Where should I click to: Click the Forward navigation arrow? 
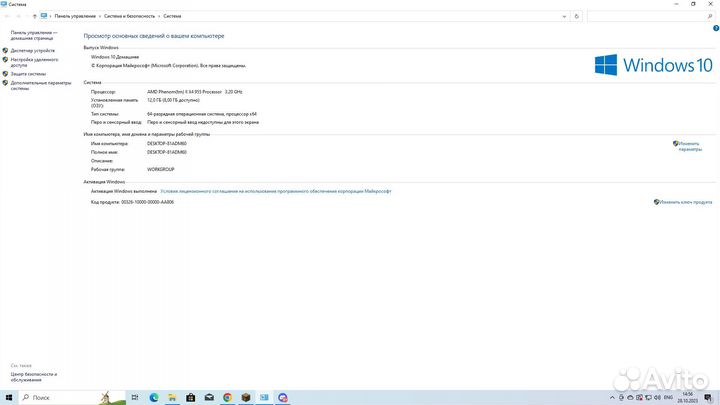pyautogui.click(x=18, y=16)
